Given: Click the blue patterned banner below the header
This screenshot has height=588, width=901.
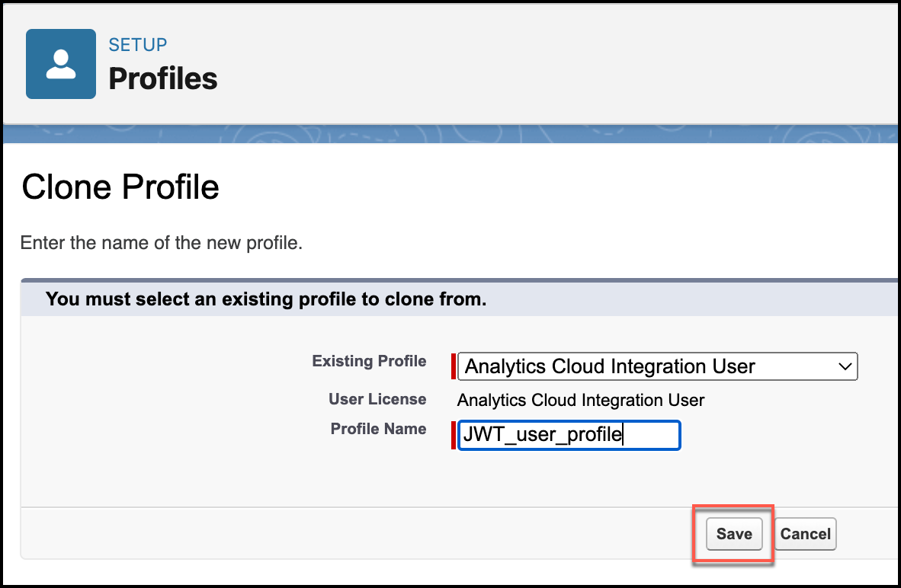Looking at the screenshot, I should coord(450,134).
